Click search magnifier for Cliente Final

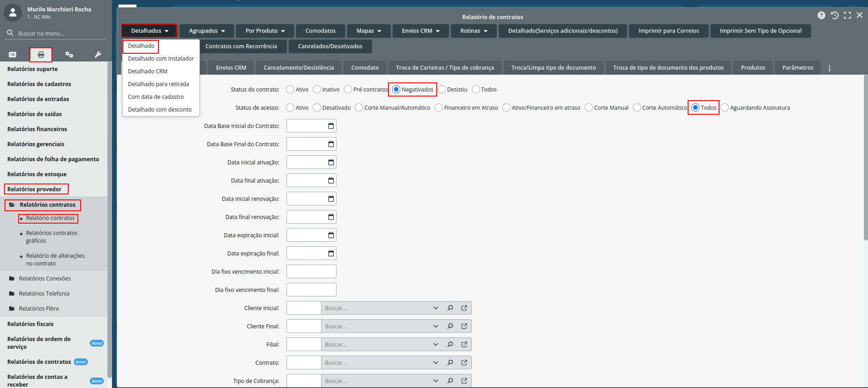450,326
